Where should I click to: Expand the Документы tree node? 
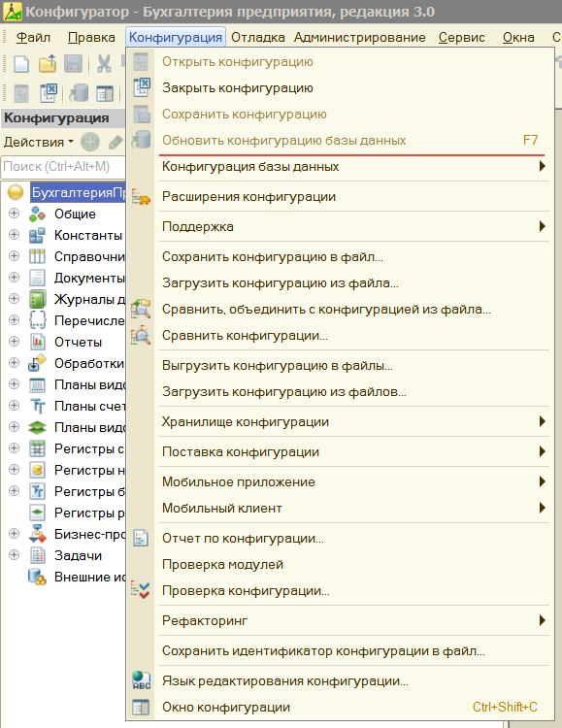point(14,278)
